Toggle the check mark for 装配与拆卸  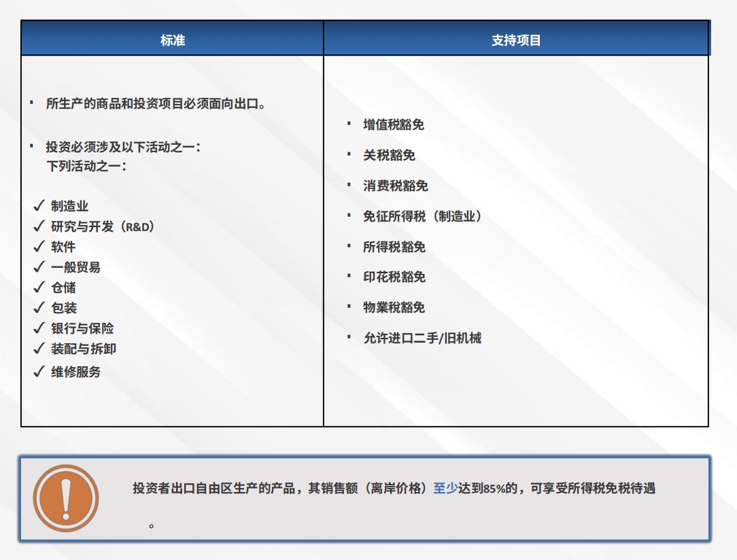click(39, 349)
